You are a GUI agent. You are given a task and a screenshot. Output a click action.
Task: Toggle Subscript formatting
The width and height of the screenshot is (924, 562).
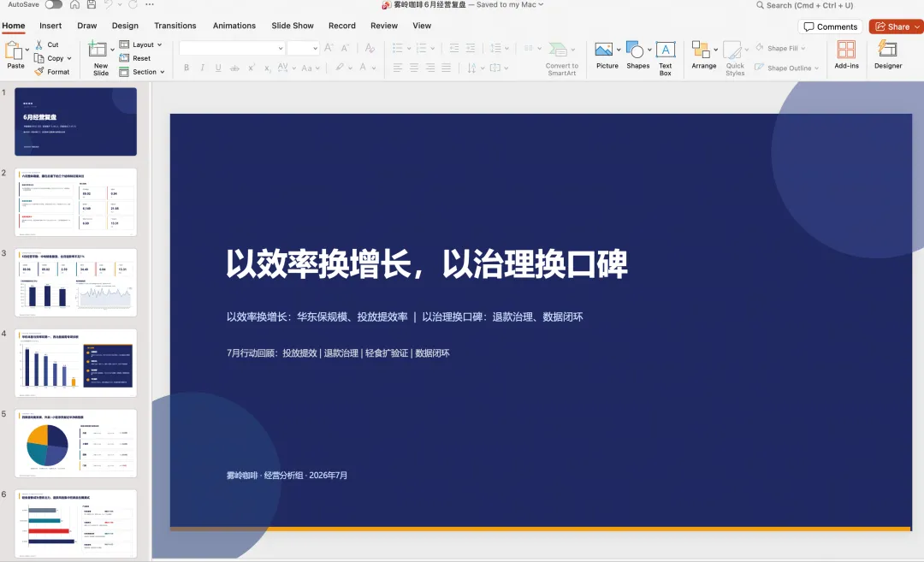[x=267, y=68]
